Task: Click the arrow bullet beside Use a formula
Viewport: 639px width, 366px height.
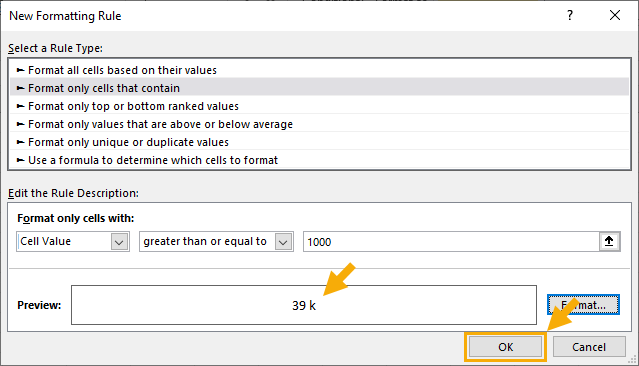Action: pos(20,160)
